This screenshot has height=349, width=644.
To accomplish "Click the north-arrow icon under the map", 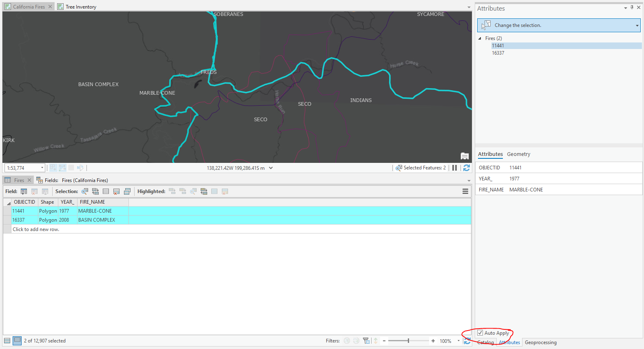I will (80, 168).
